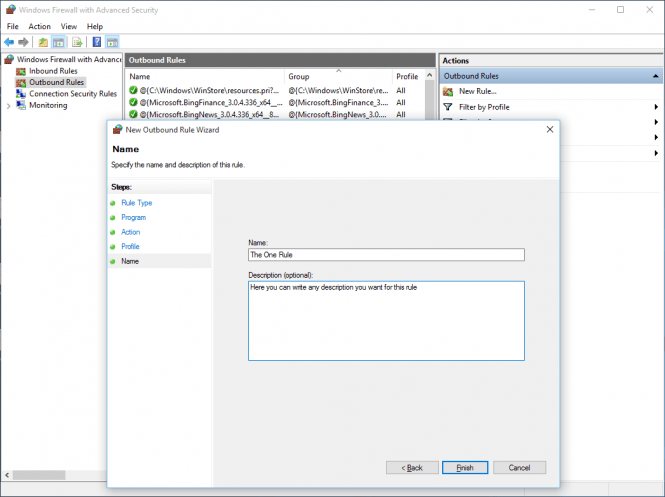The height and width of the screenshot is (497, 665).
Task: Collapse the Outbound Rules actions section
Action: [655, 76]
